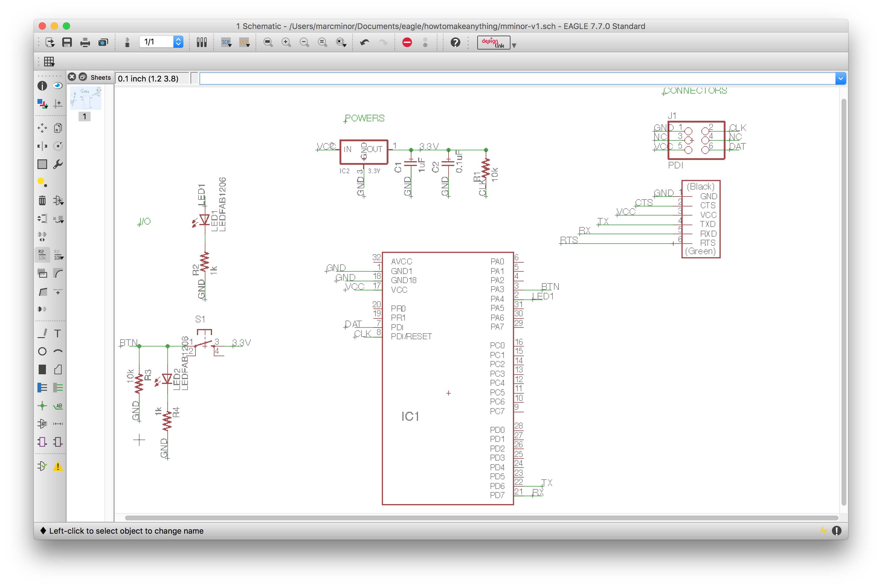Screen dimensions: 882x588
Task: Click the Zoom to fit icon
Action: point(268,42)
